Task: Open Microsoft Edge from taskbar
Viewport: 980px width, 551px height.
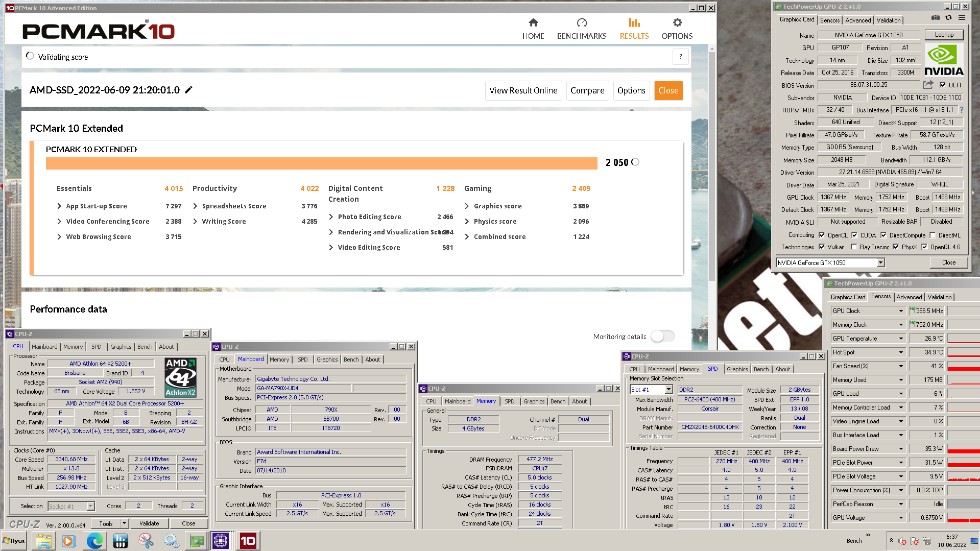Action: pyautogui.click(x=94, y=541)
